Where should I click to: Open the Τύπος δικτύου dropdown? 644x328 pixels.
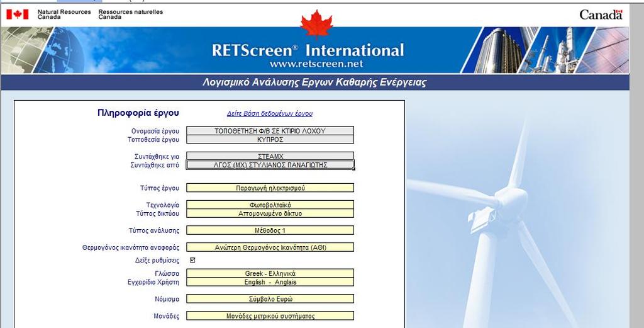[270, 213]
